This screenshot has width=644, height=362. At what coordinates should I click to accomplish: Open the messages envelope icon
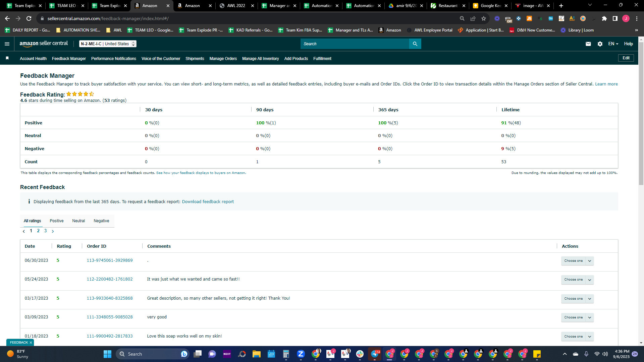point(588,44)
